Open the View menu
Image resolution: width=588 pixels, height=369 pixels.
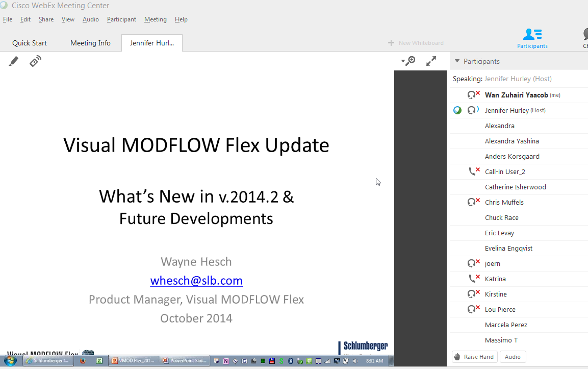[68, 19]
